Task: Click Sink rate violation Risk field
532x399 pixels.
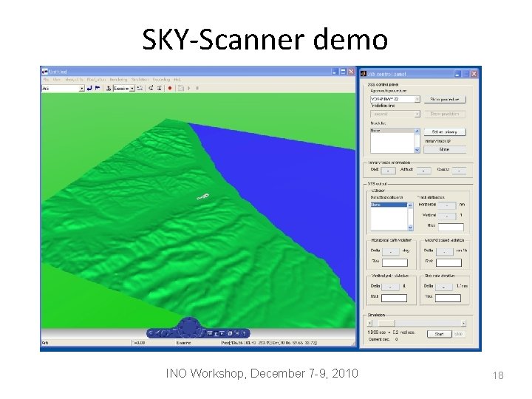Action: [x=448, y=298]
